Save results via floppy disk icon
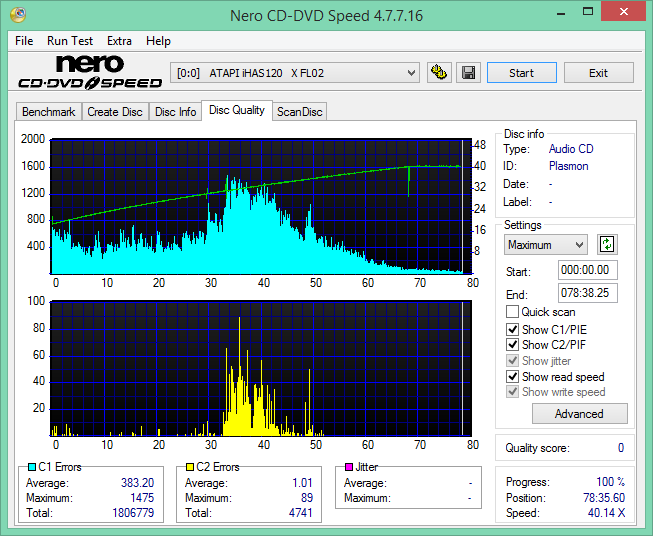 pyautogui.click(x=469, y=73)
